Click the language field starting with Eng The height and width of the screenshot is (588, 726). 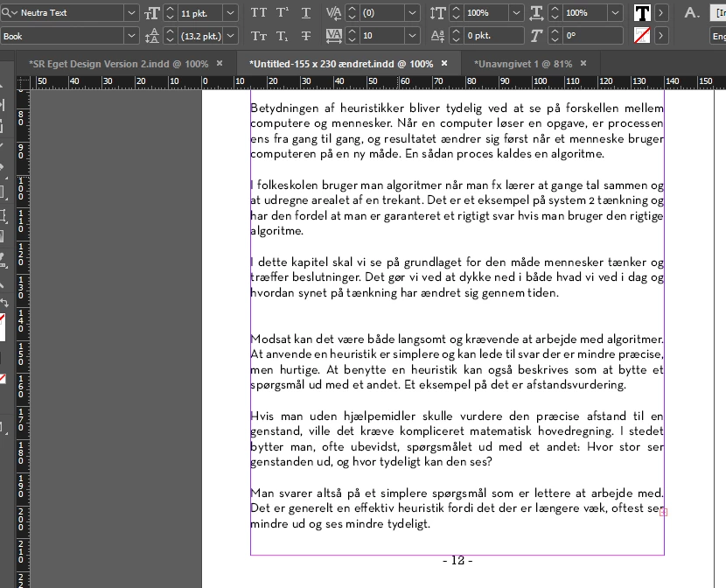pyautogui.click(x=718, y=36)
